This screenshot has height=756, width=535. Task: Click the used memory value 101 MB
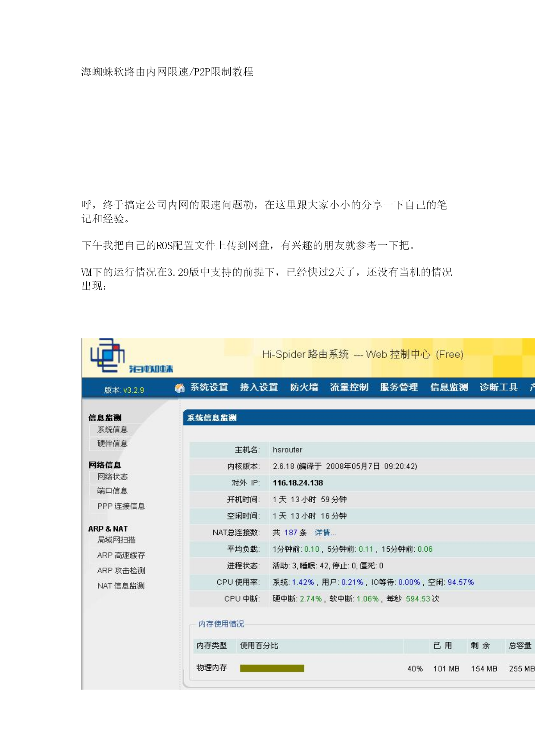click(446, 669)
